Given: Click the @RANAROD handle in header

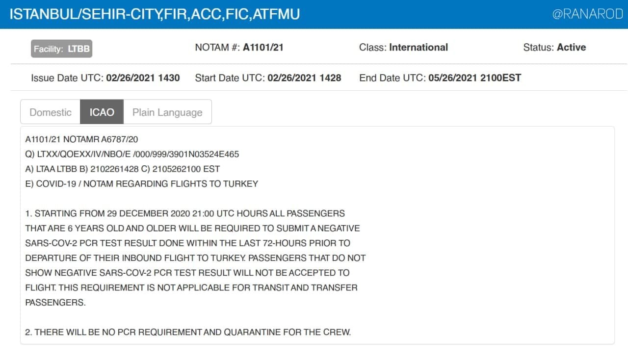Looking at the screenshot, I should pos(587,14).
